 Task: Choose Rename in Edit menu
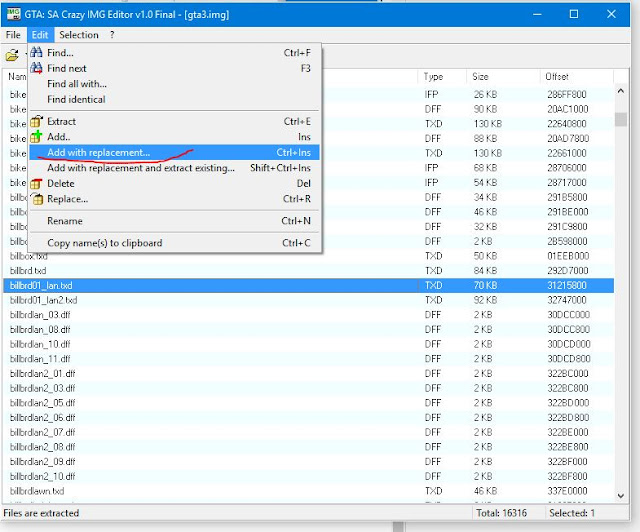click(174, 221)
